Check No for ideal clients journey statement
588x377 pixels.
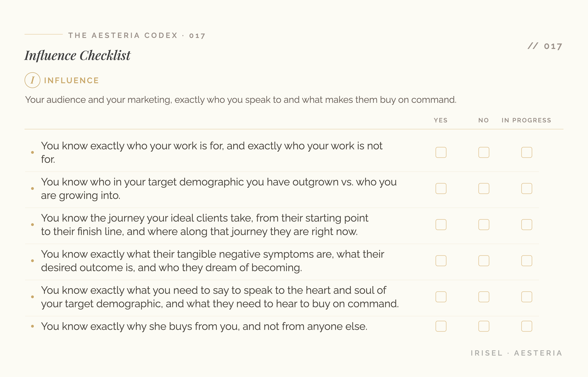pyautogui.click(x=484, y=224)
